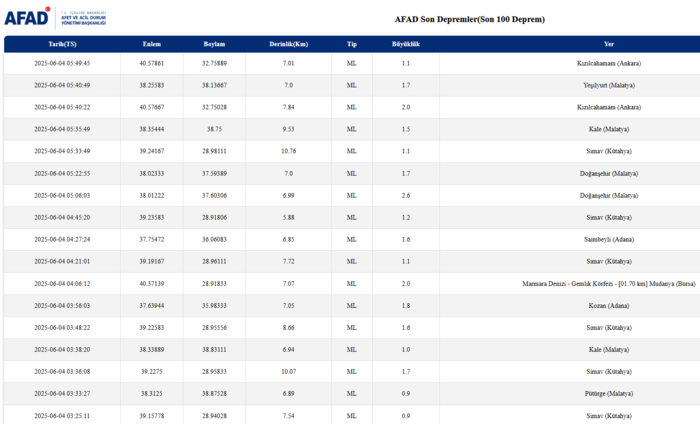700x424 pixels.
Task: Select date cell 2025-06-04 04:06:12
Action: (x=62, y=283)
